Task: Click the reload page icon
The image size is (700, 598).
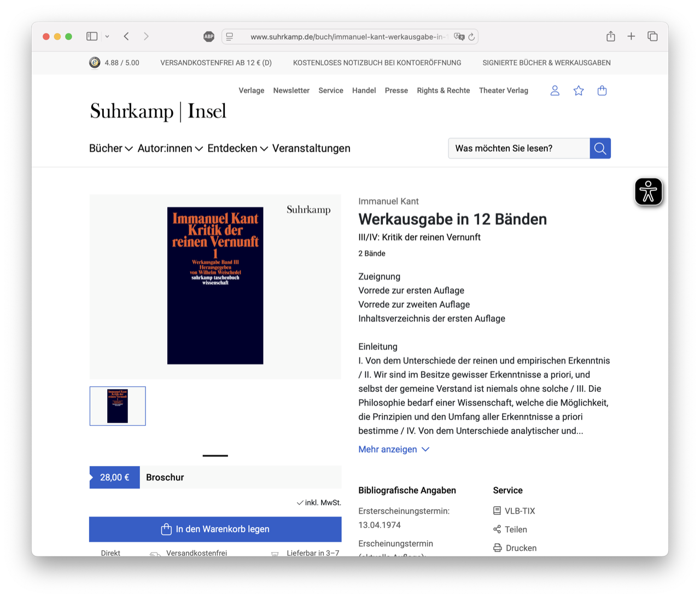Action: click(471, 37)
